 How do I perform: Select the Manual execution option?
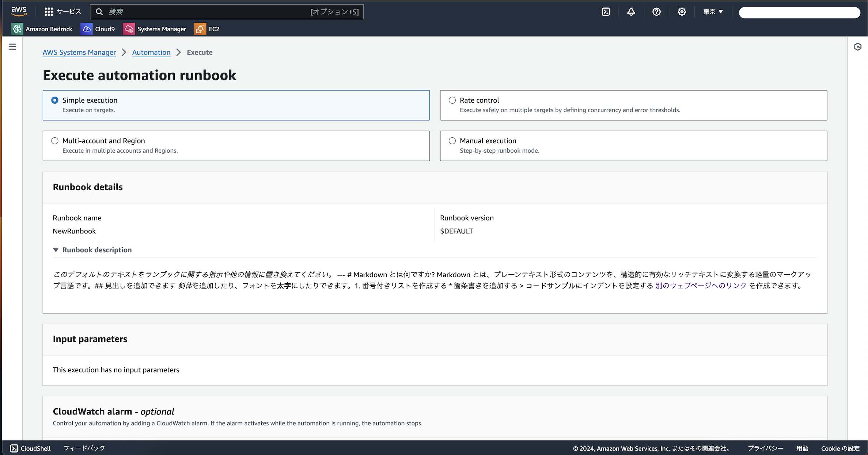click(452, 141)
